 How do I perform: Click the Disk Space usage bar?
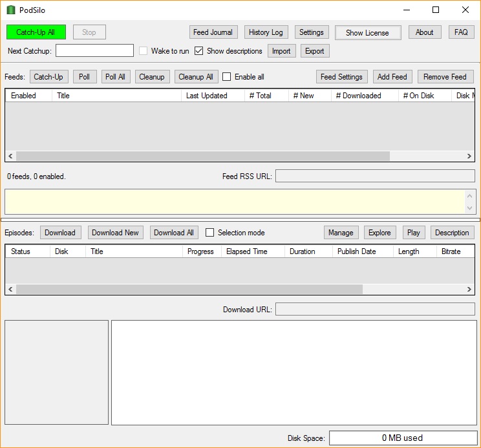point(403,438)
